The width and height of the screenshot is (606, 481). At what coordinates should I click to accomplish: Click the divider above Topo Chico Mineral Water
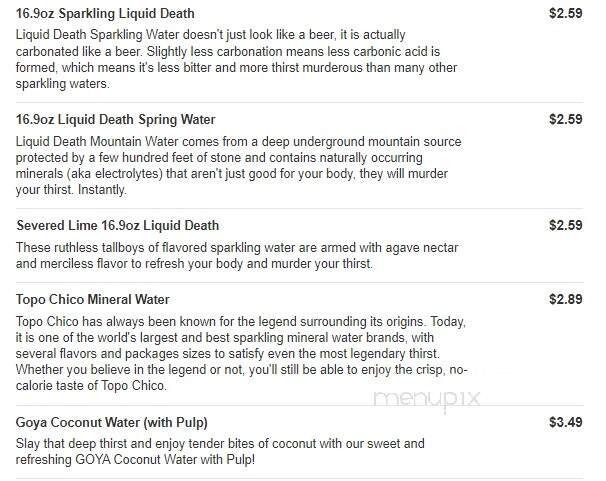point(300,282)
